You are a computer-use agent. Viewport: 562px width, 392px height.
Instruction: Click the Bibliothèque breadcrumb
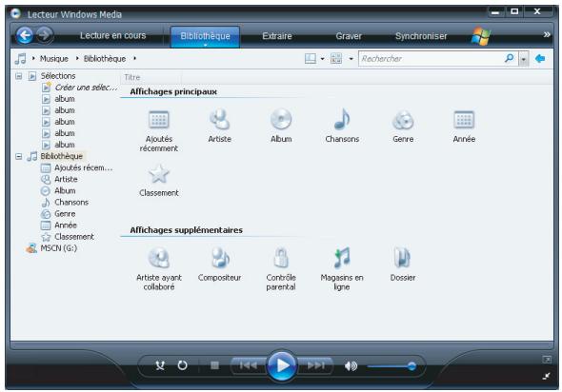tap(105, 59)
